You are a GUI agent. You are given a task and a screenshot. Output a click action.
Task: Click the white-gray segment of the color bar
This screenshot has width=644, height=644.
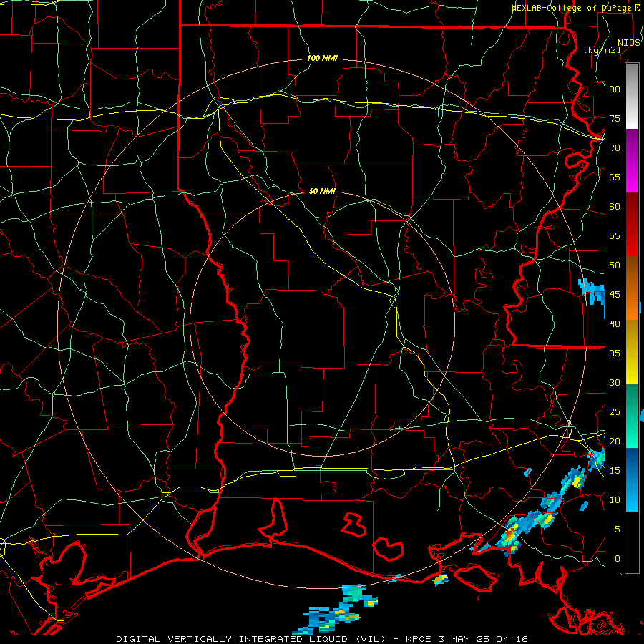click(632, 97)
